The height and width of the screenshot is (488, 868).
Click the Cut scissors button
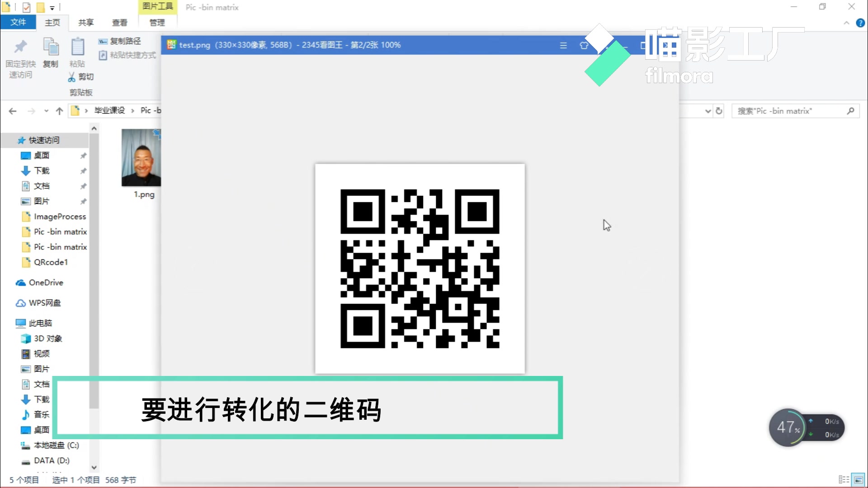click(81, 77)
